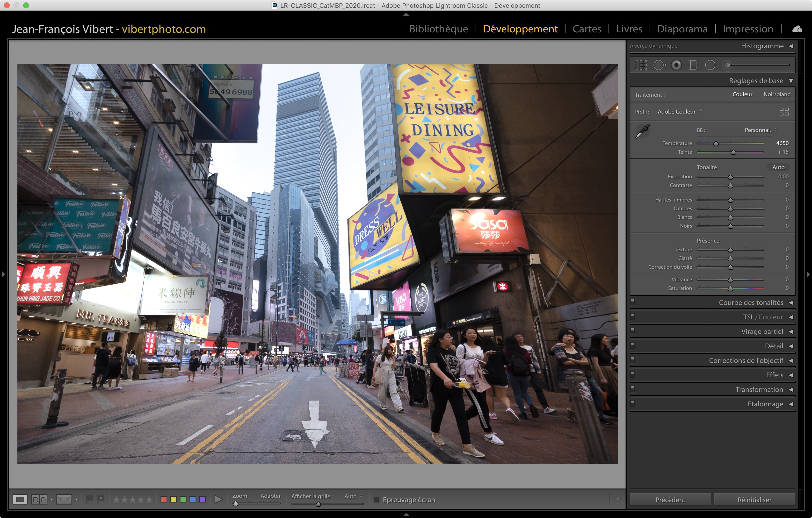
Task: Select the Crop overlay tool
Action: click(x=641, y=65)
